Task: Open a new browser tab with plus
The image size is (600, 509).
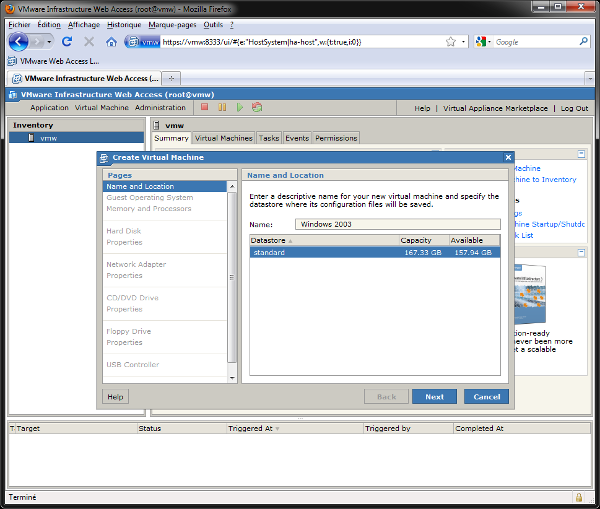Action: pyautogui.click(x=171, y=78)
